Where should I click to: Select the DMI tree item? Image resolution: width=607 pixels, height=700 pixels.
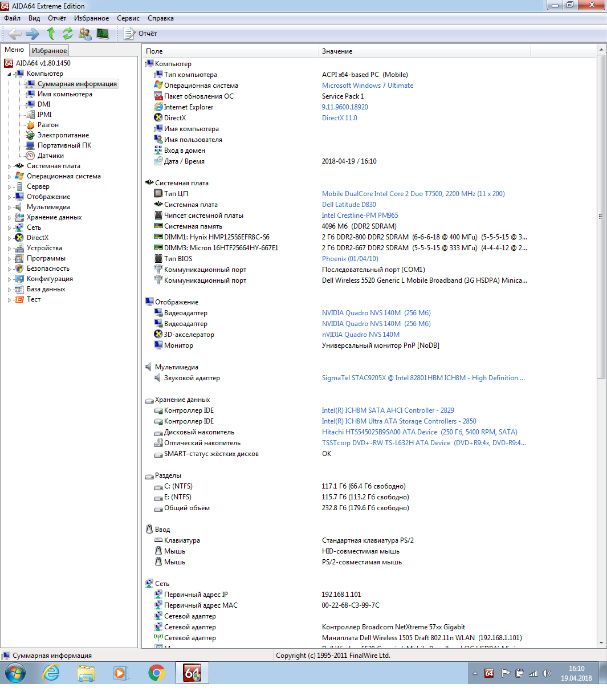tap(44, 104)
